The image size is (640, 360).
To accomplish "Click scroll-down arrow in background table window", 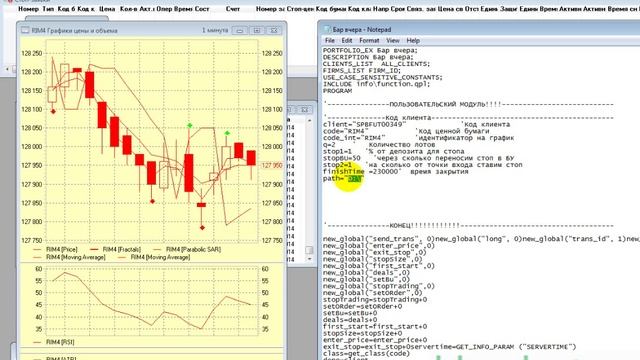I will point(309,259).
